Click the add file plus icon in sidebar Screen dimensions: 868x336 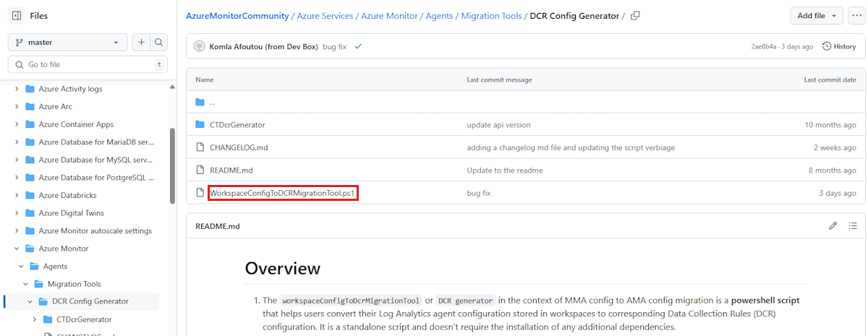click(x=141, y=43)
